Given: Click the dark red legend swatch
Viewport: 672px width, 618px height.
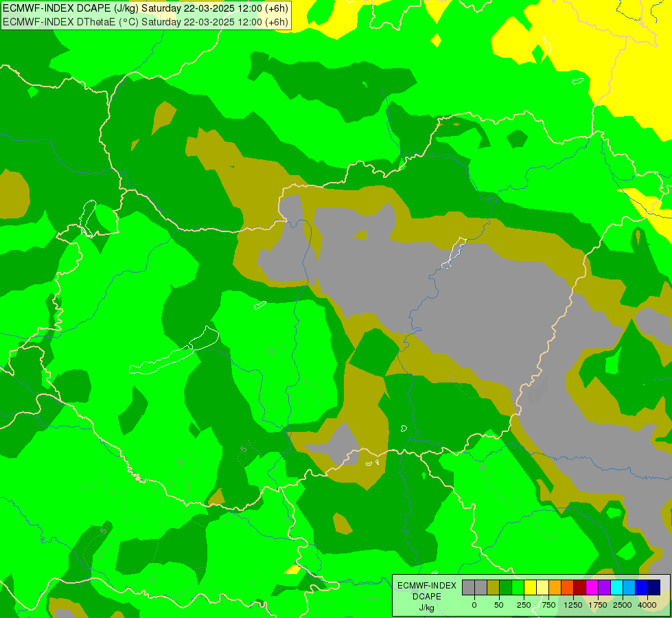Looking at the screenshot, I should (x=580, y=587).
